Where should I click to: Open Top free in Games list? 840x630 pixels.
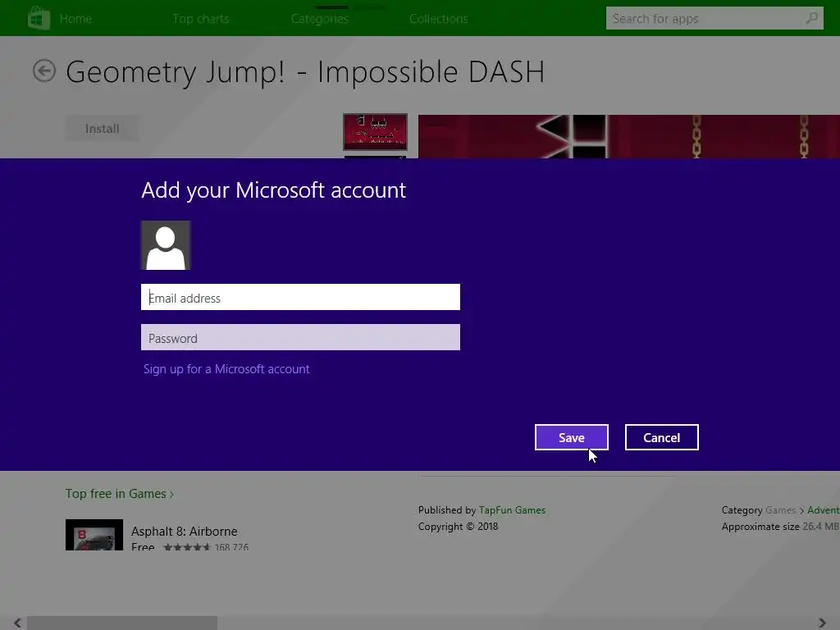[120, 493]
